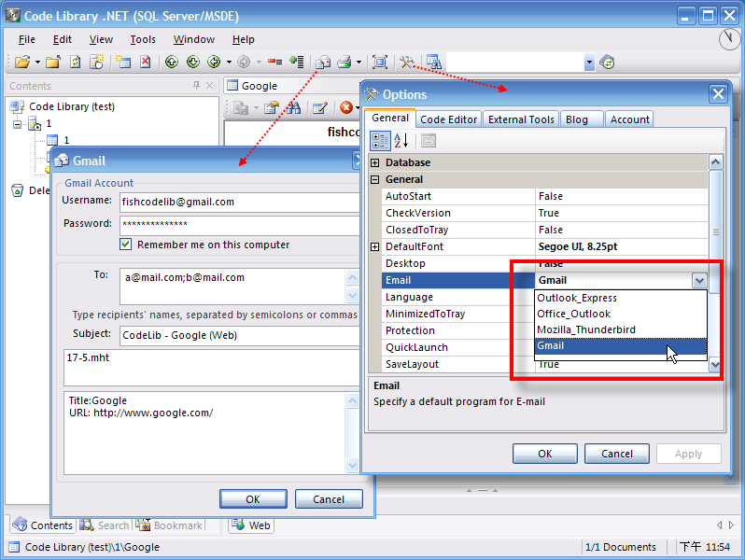Click the send email toolbar icon
The height and width of the screenshot is (560, 745).
(x=323, y=63)
